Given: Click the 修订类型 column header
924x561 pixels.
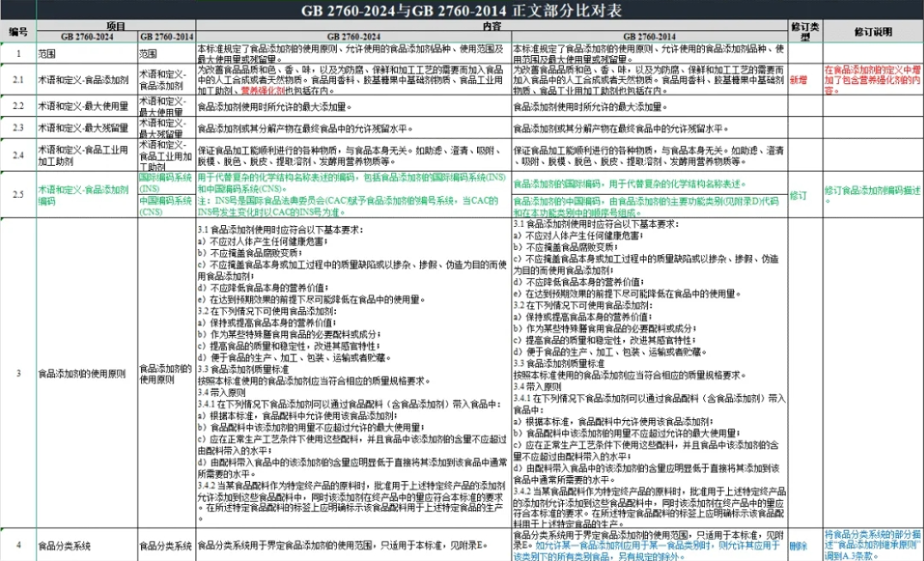Looking at the screenshot, I should click(x=805, y=32).
